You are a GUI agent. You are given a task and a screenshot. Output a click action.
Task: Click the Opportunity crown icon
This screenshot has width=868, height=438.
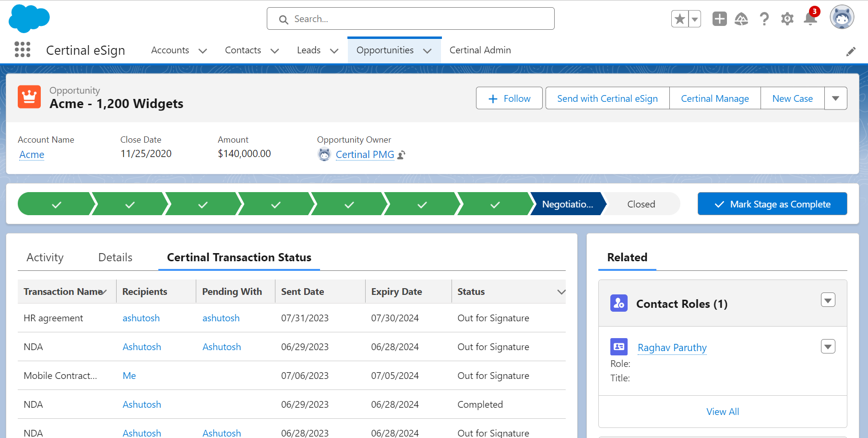tap(29, 97)
